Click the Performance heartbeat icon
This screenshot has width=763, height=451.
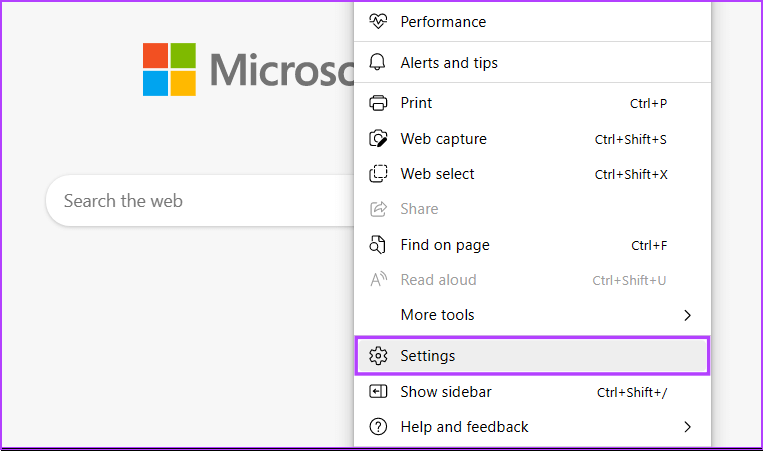tap(378, 21)
